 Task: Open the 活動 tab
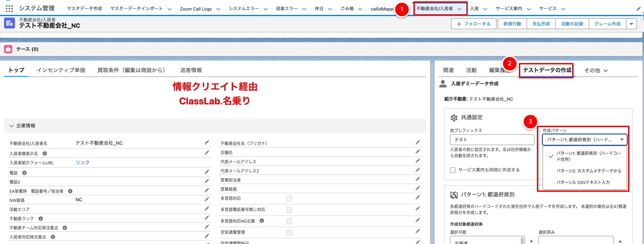click(x=471, y=70)
